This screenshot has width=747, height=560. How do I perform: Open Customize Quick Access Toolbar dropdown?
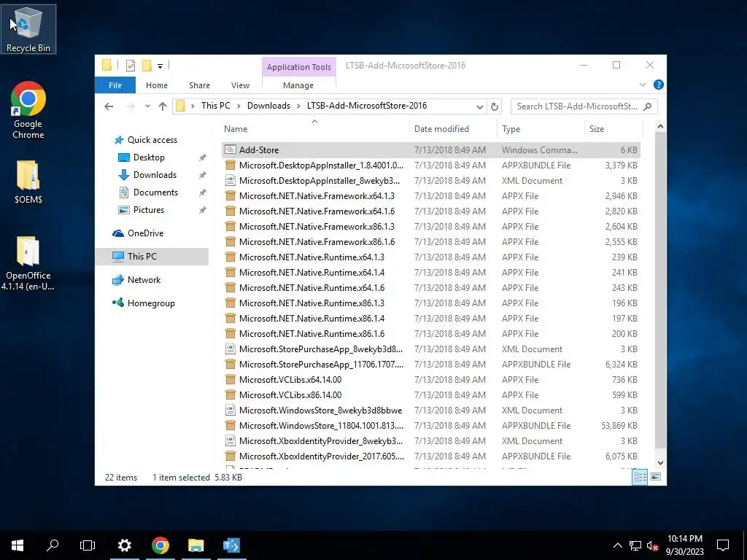pos(160,66)
